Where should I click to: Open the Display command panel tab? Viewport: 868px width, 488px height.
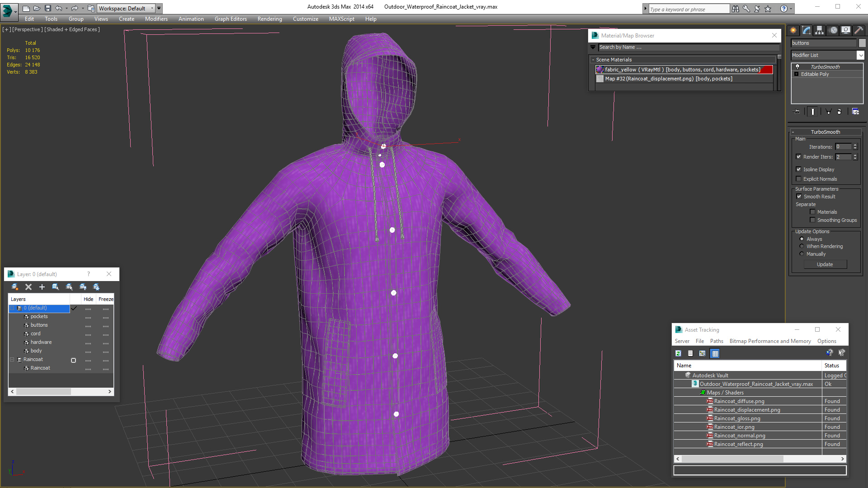tap(845, 30)
